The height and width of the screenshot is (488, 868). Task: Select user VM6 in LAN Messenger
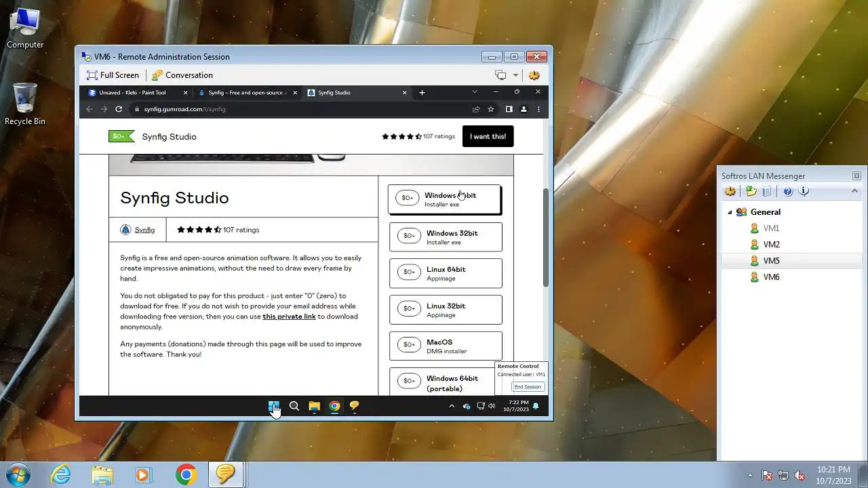(771, 277)
